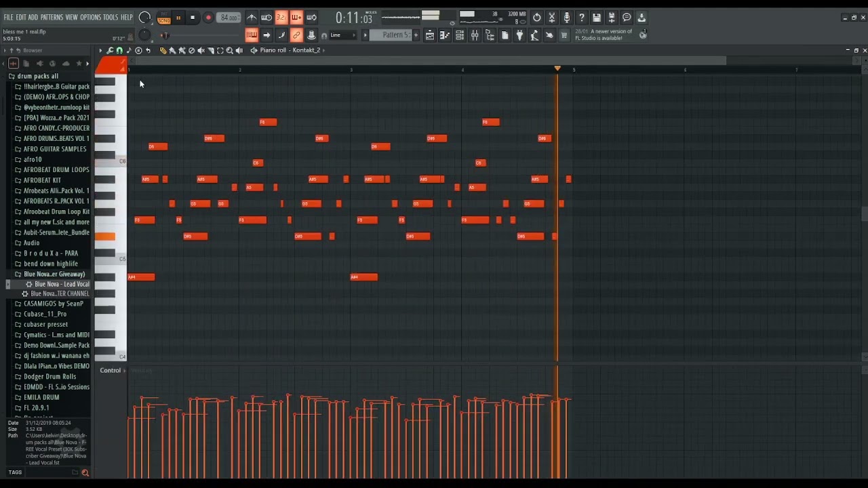
Task: Stop playback with the stop button
Action: click(x=193, y=18)
